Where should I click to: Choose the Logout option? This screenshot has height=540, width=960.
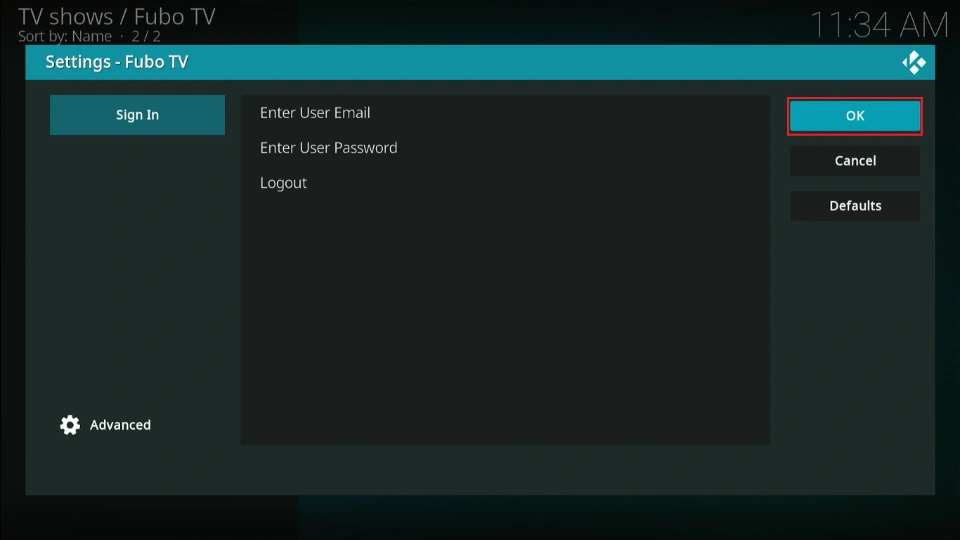pyautogui.click(x=283, y=183)
